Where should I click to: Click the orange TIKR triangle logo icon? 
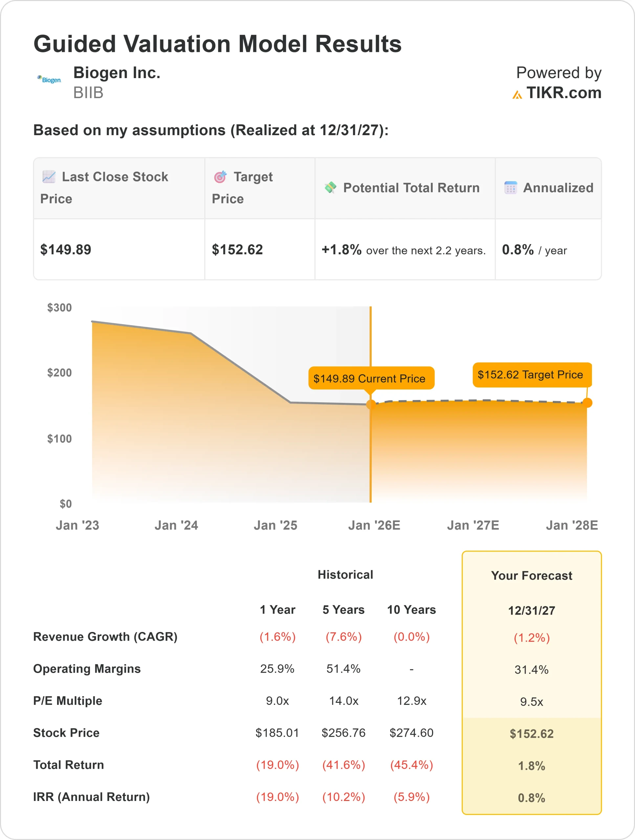point(517,94)
